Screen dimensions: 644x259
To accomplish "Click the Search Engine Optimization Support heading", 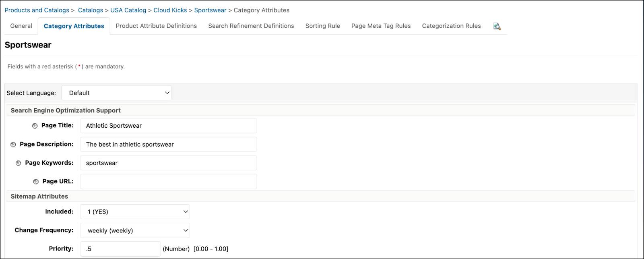I will tap(66, 110).
